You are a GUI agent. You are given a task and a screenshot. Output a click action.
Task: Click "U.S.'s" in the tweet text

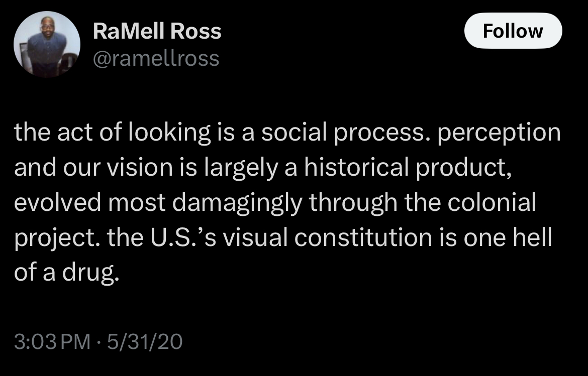(x=182, y=237)
